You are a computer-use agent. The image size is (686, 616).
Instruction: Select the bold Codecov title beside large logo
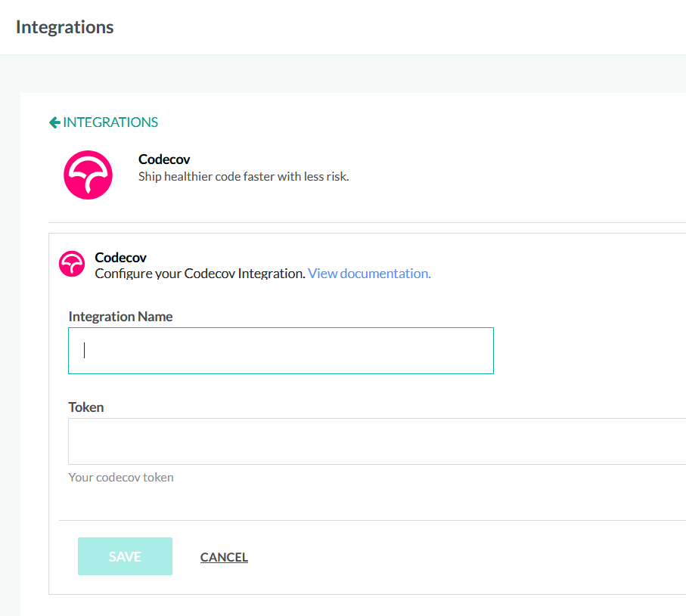point(164,159)
